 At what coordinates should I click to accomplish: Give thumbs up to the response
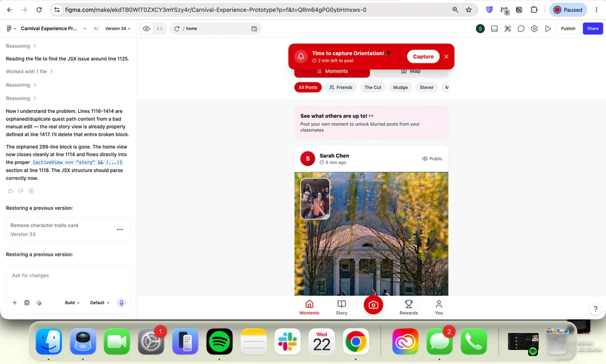(11, 191)
